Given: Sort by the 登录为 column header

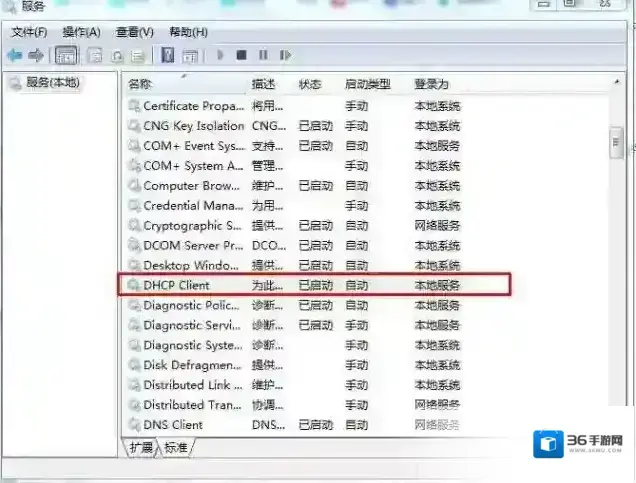Looking at the screenshot, I should pyautogui.click(x=431, y=84).
